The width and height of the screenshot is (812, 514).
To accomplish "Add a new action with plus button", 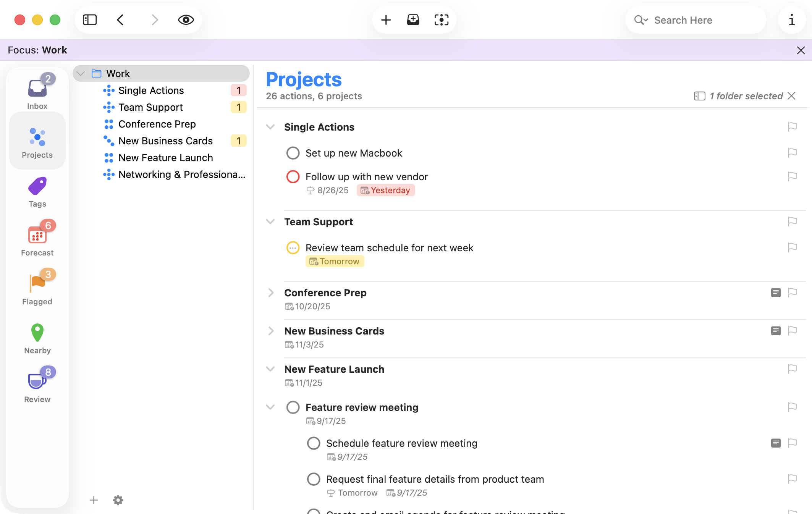I will (x=386, y=20).
